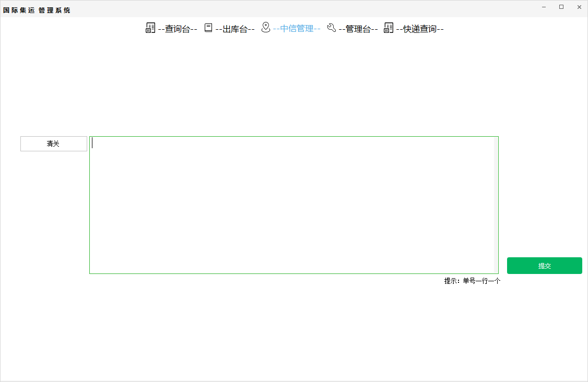The height and width of the screenshot is (382, 588).
Task: Click the 快递查询 calculator icon
Action: tap(389, 28)
